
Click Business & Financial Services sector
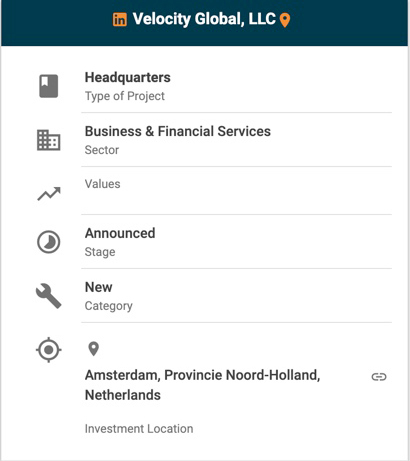[x=178, y=131]
